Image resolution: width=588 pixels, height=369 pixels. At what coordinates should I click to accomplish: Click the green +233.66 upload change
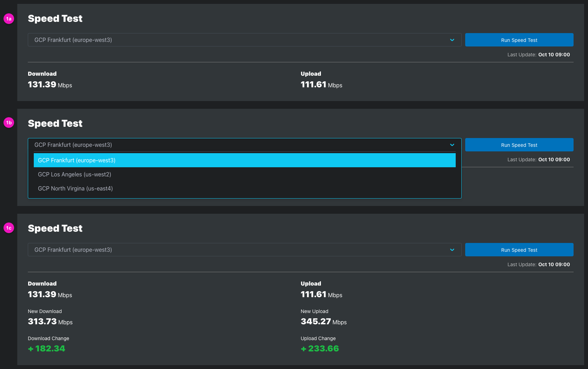point(320,349)
